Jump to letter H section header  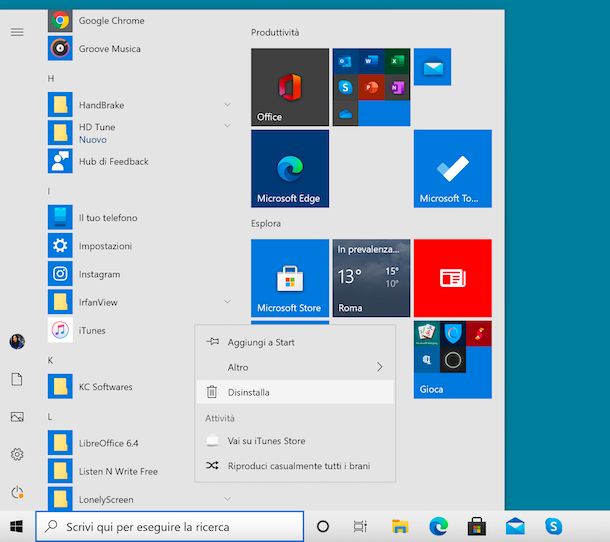[51, 79]
